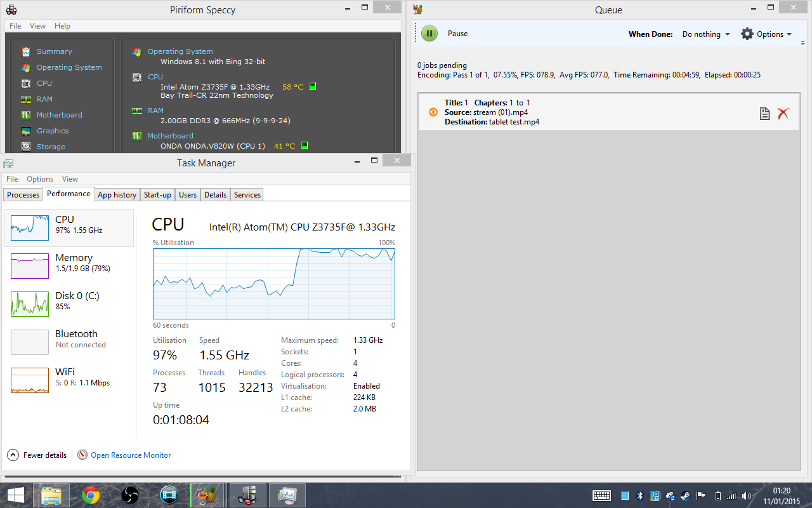Select Disk 0 (C:) performance item
812x508 pixels.
pyautogui.click(x=69, y=304)
